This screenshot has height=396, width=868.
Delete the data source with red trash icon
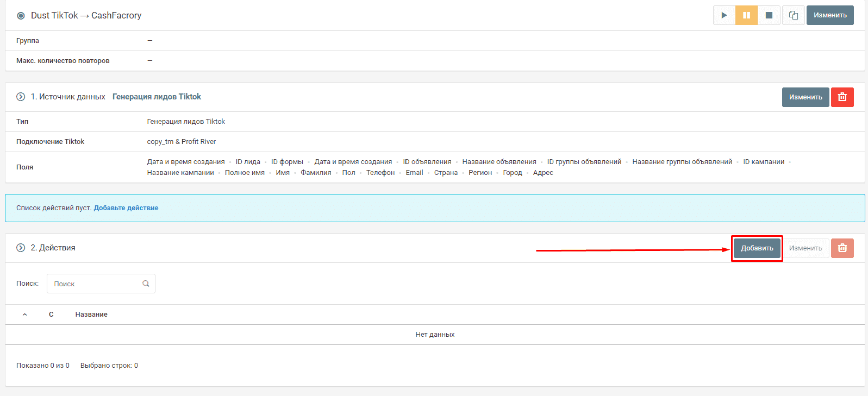click(842, 97)
